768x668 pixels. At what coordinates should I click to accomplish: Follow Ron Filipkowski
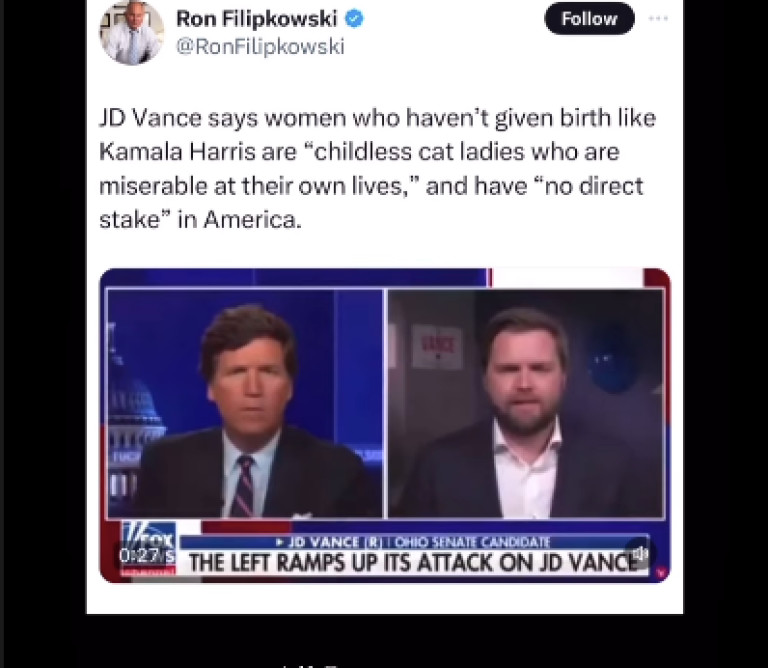pyautogui.click(x=589, y=19)
